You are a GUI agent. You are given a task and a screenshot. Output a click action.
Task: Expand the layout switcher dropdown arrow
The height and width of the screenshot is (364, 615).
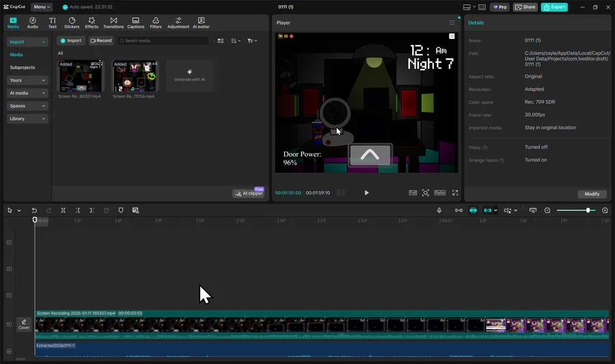coord(474,7)
